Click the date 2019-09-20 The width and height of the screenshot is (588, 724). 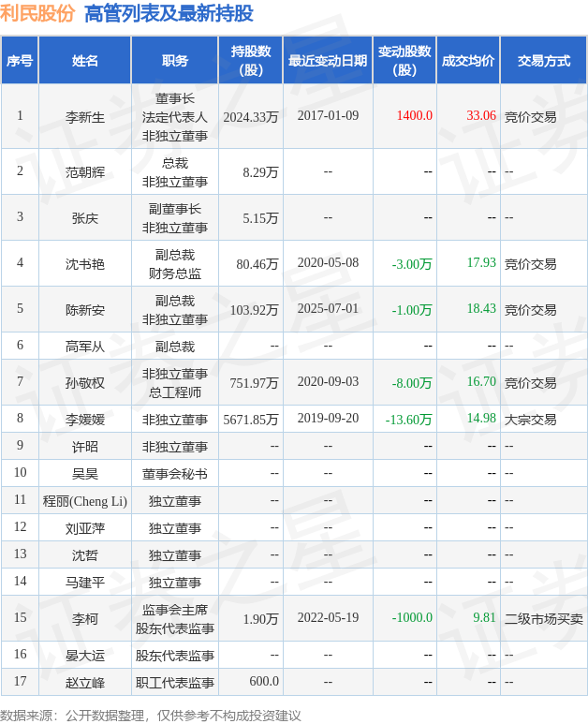(x=328, y=418)
